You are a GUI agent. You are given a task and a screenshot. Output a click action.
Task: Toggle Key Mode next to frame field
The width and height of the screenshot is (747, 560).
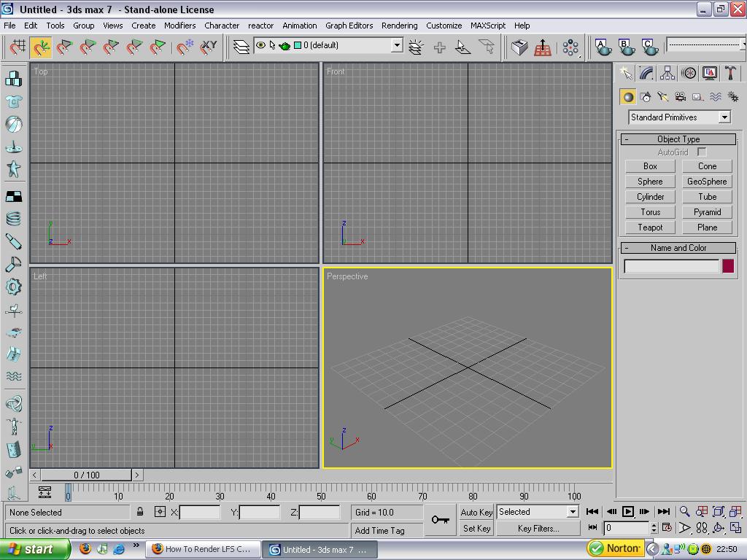tap(592, 527)
